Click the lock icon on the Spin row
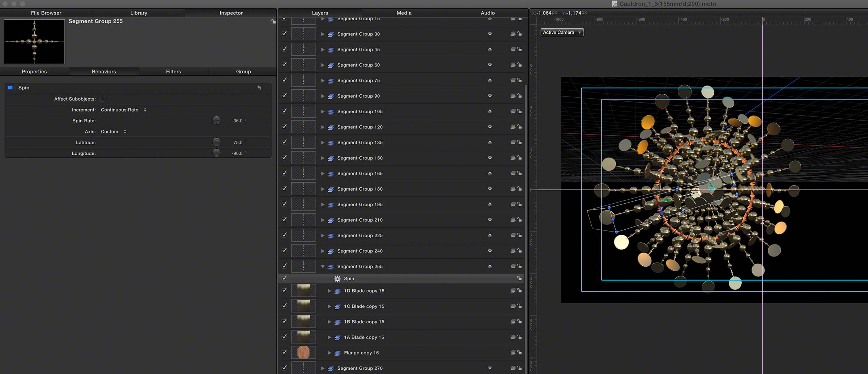This screenshot has height=374, width=868. [519, 278]
